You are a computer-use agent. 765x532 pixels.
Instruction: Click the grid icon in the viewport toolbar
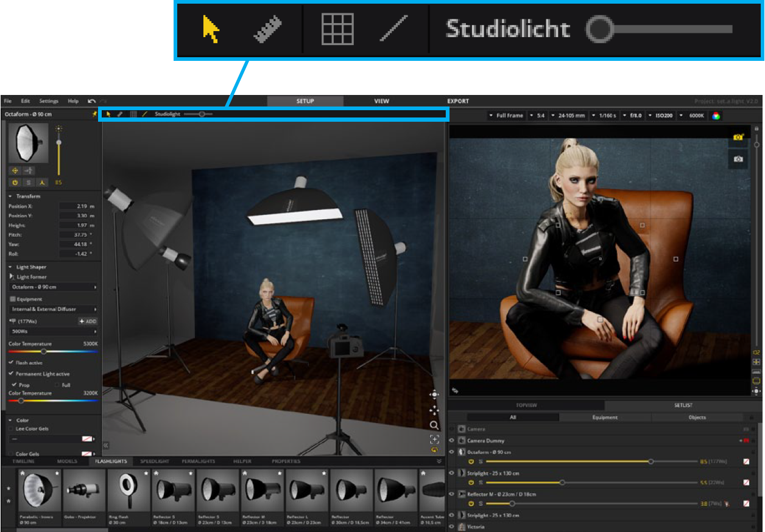pos(133,114)
